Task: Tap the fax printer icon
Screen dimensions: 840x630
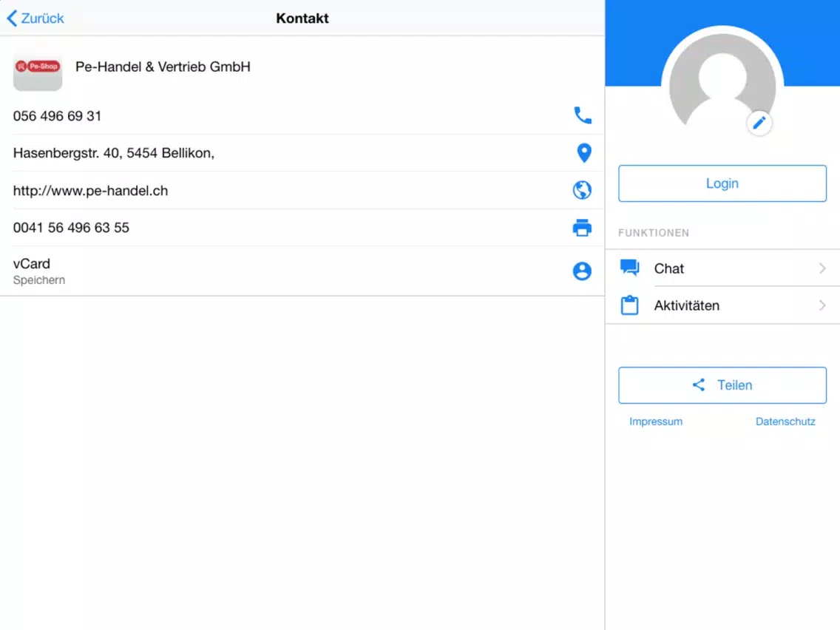Action: pos(582,228)
